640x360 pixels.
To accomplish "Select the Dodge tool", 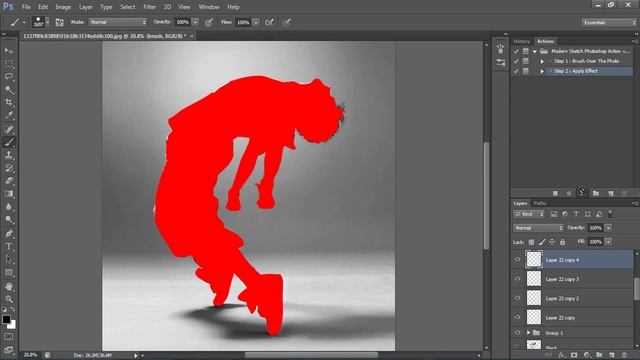I will (x=9, y=220).
